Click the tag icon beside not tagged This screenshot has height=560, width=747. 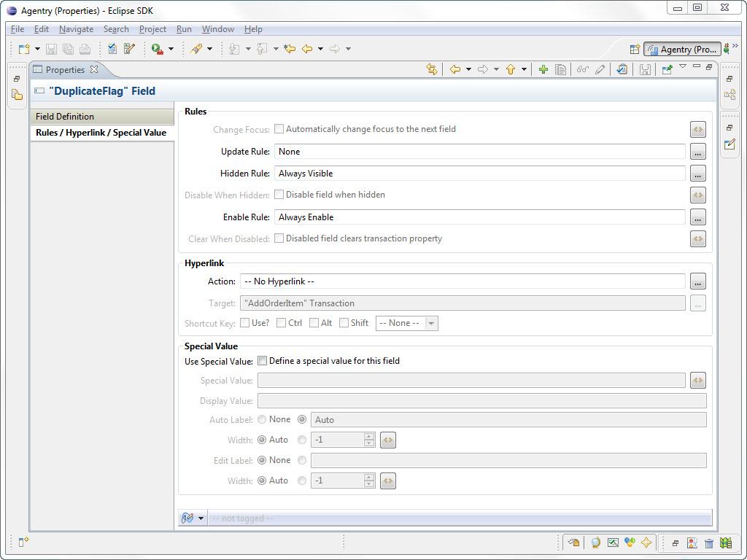187,518
